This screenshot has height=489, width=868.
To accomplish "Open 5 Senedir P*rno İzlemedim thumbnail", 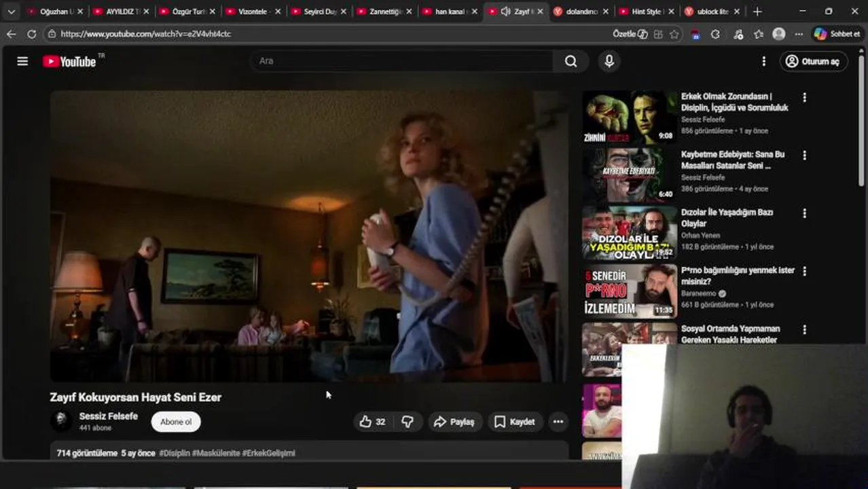I will (x=630, y=291).
